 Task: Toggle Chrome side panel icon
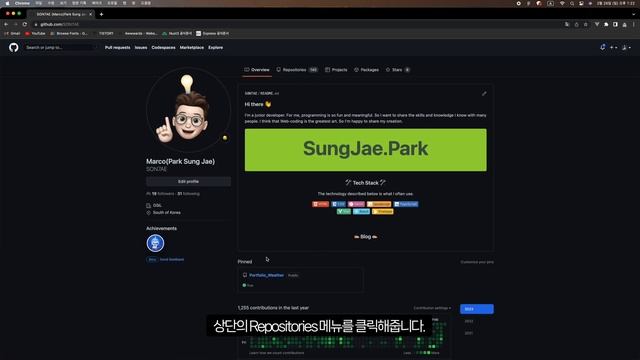click(x=615, y=24)
